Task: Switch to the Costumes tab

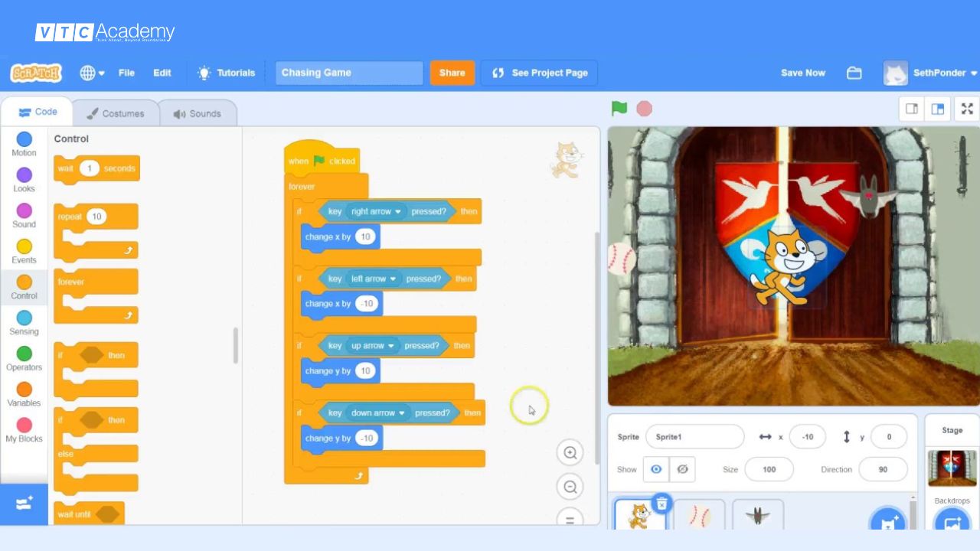Action: coord(116,112)
